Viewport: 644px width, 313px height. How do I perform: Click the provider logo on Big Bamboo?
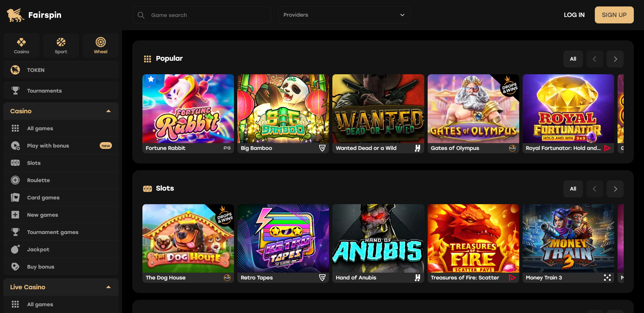pyautogui.click(x=322, y=148)
